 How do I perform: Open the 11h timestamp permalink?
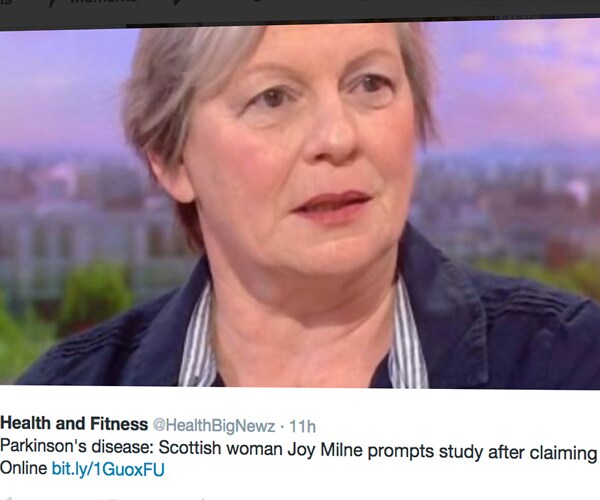coord(302,426)
